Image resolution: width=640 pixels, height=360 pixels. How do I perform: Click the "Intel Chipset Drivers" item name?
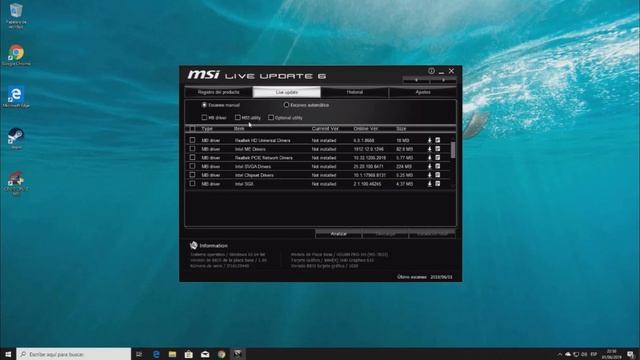(254, 175)
